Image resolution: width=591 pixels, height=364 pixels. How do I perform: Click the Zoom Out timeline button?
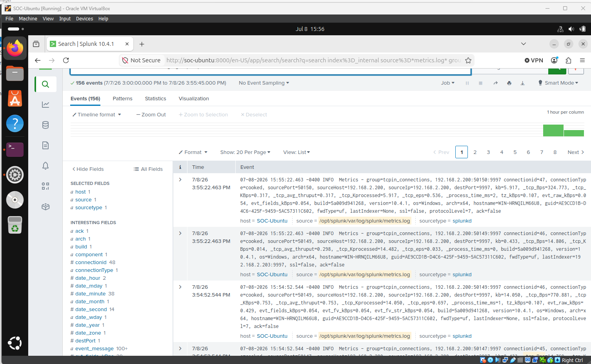(151, 115)
